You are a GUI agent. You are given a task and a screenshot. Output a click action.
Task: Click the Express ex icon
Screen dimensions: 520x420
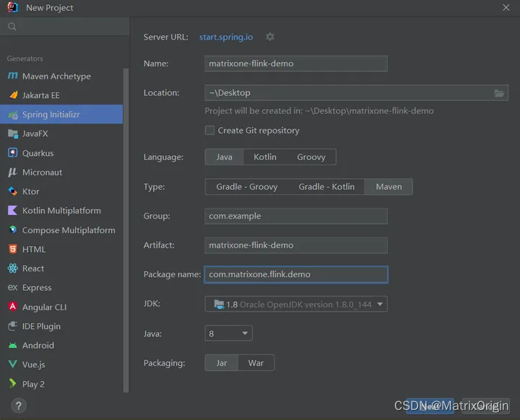[12, 287]
